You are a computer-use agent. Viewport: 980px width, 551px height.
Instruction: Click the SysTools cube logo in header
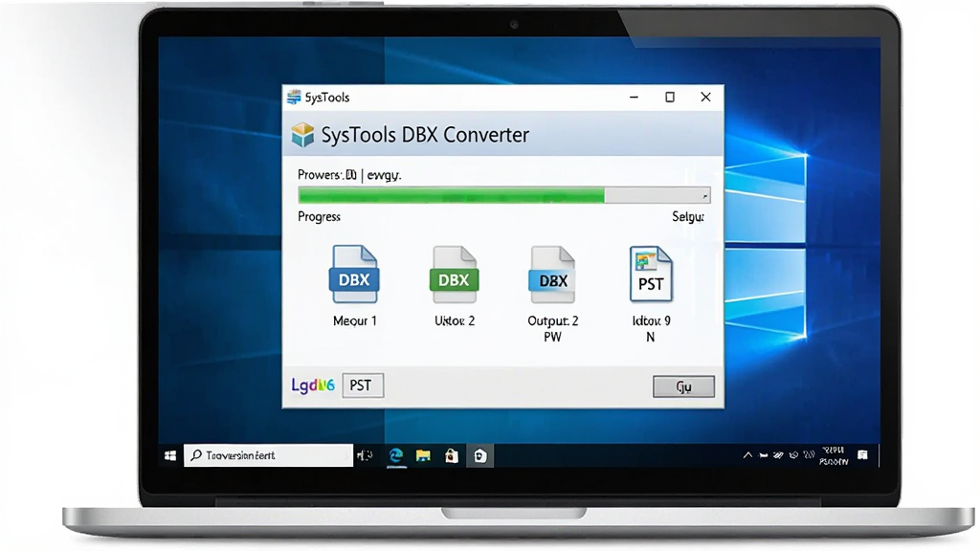click(302, 134)
